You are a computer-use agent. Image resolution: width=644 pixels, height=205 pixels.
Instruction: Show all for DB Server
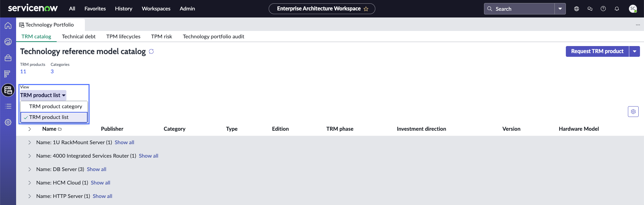pos(97,169)
